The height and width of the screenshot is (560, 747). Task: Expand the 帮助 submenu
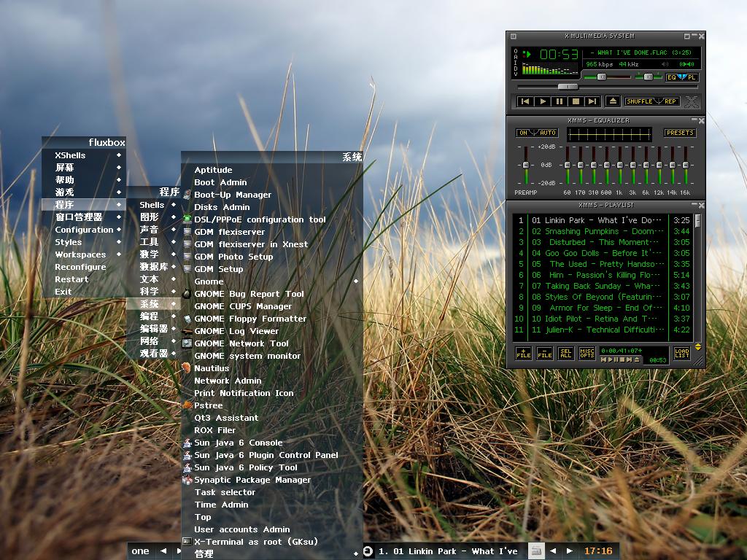click(x=84, y=180)
